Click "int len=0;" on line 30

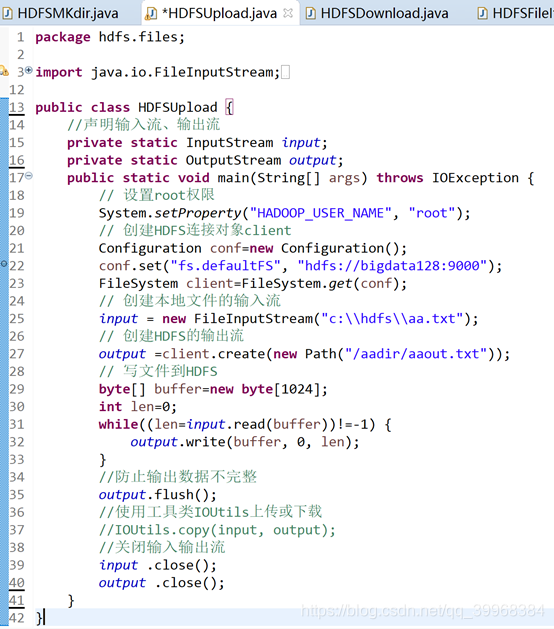138,407
